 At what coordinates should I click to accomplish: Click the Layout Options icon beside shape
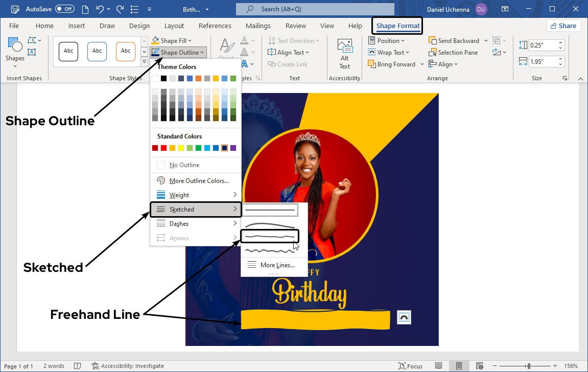404,317
